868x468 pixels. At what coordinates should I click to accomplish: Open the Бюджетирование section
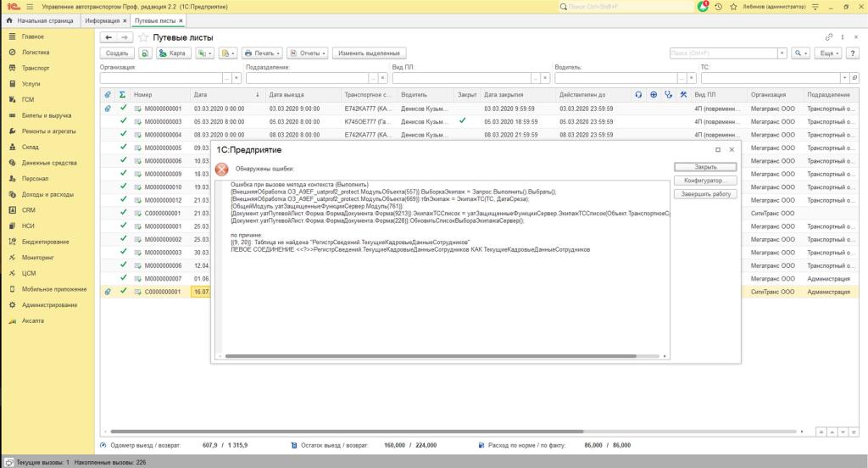pyautogui.click(x=46, y=242)
